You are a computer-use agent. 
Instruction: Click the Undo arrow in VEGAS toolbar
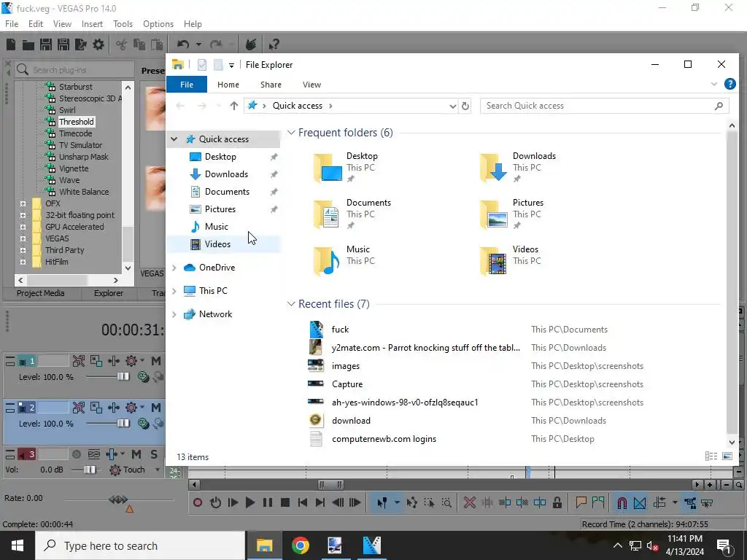coord(183,44)
